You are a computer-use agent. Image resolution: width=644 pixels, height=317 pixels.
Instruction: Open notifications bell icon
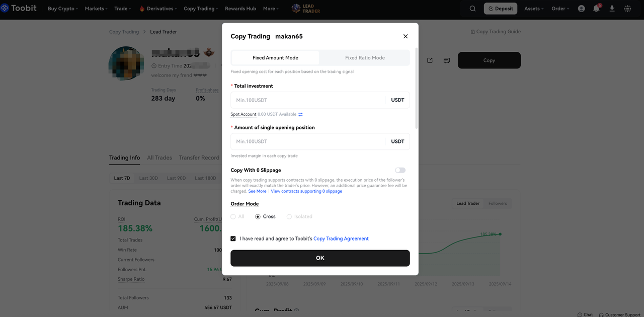(x=596, y=9)
